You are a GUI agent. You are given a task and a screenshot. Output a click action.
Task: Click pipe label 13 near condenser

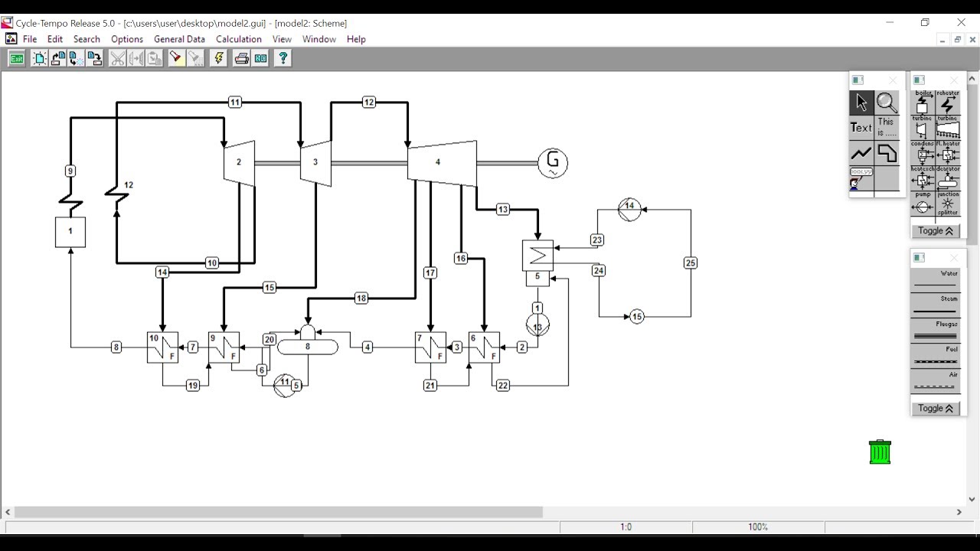click(x=502, y=209)
